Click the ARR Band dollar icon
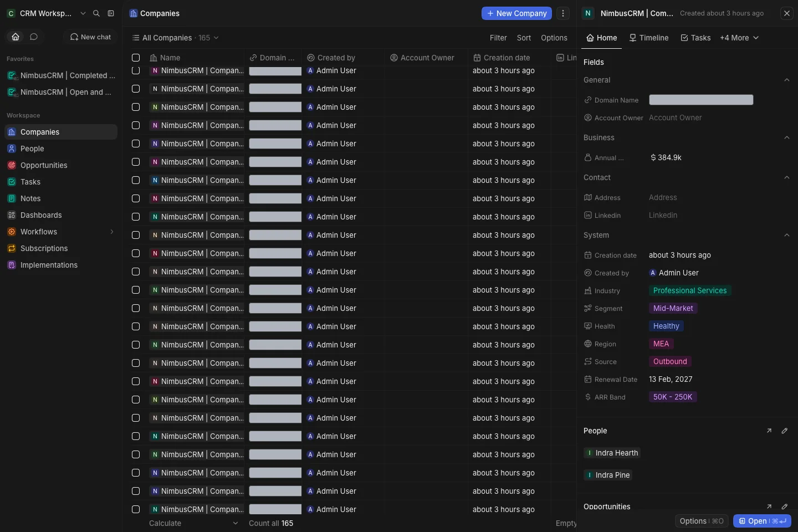Image resolution: width=798 pixels, height=532 pixels. (x=588, y=397)
